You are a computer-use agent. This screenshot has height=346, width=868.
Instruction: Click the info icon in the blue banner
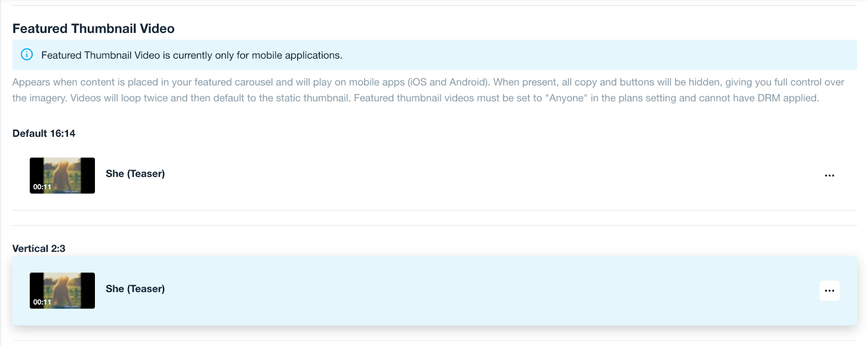coord(27,55)
